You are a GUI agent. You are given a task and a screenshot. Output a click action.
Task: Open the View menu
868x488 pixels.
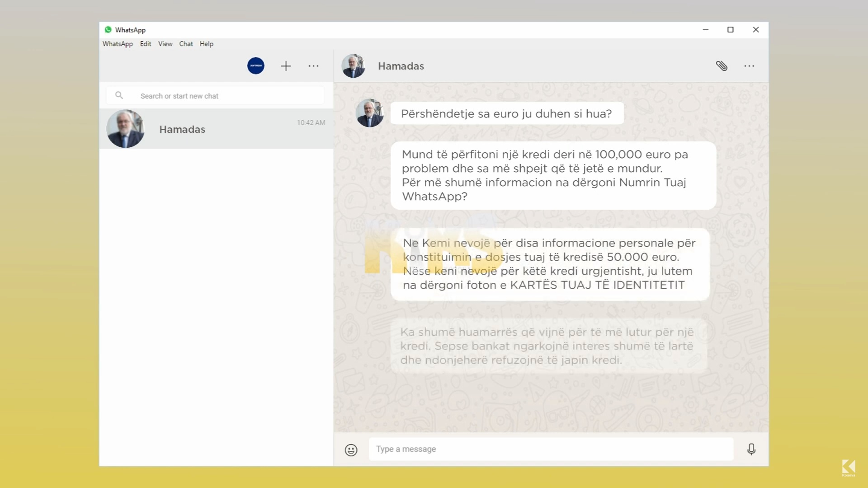click(165, 44)
